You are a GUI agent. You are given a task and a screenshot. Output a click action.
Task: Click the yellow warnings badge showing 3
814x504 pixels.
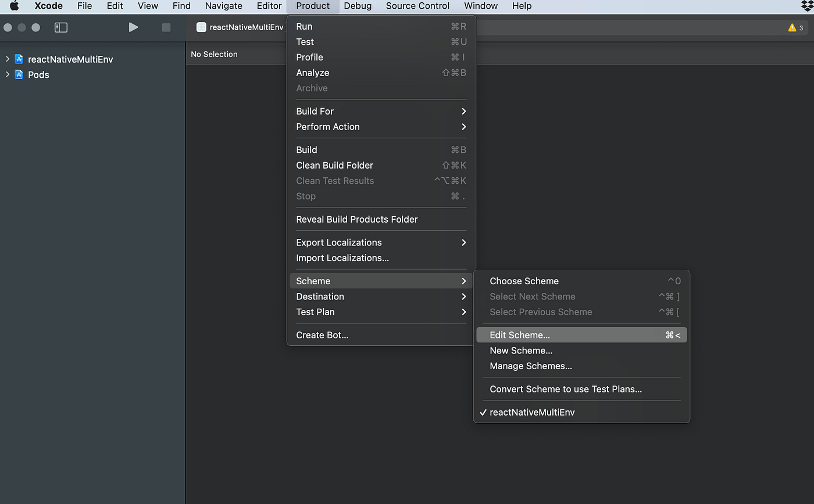[794, 27]
